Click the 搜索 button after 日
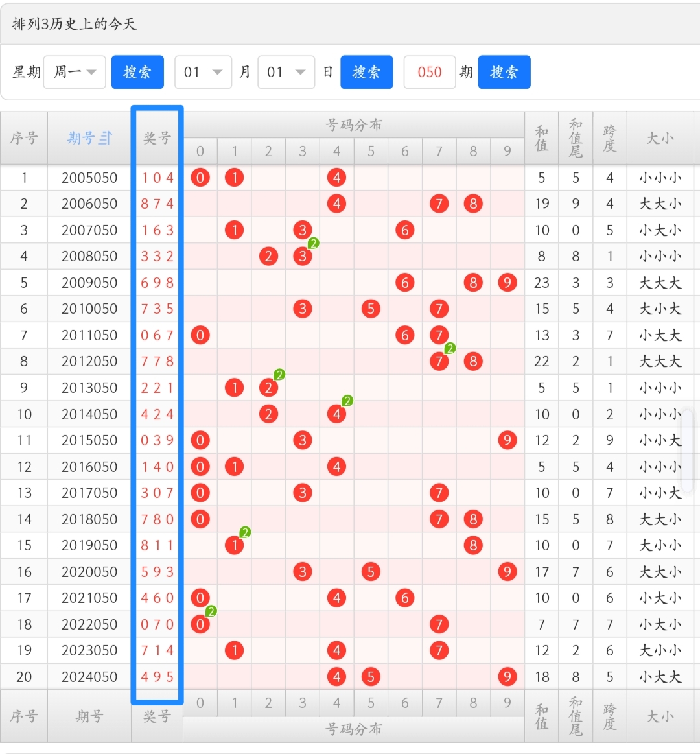The width and height of the screenshot is (700, 754). 366,72
